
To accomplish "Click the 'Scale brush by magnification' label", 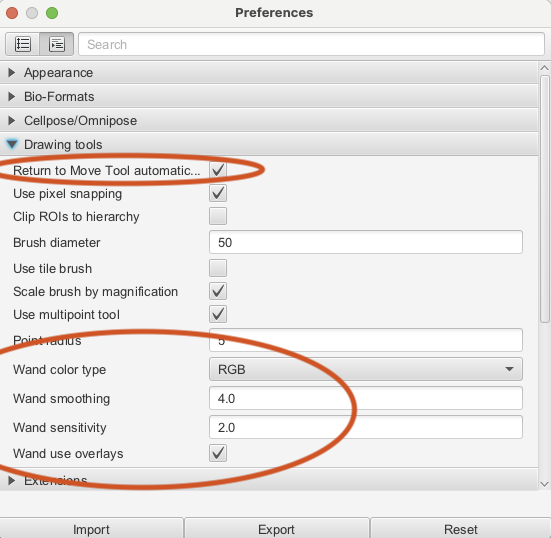I will click(x=96, y=292).
